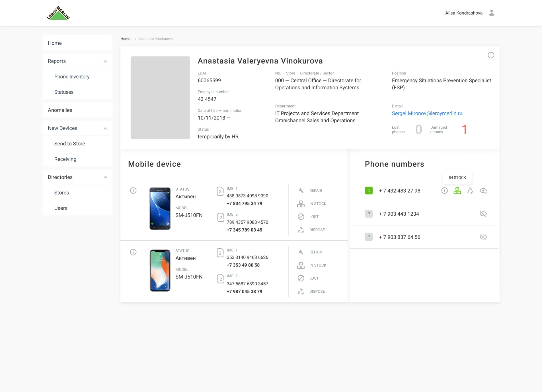Collapse the Reports sidebar section
The height and width of the screenshot is (392, 542).
[x=105, y=61]
